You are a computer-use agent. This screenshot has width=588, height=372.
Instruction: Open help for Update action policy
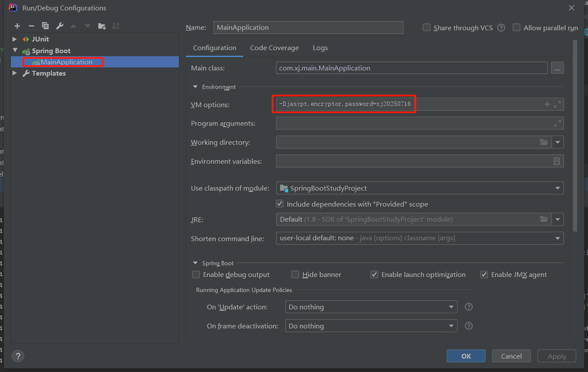coord(469,307)
